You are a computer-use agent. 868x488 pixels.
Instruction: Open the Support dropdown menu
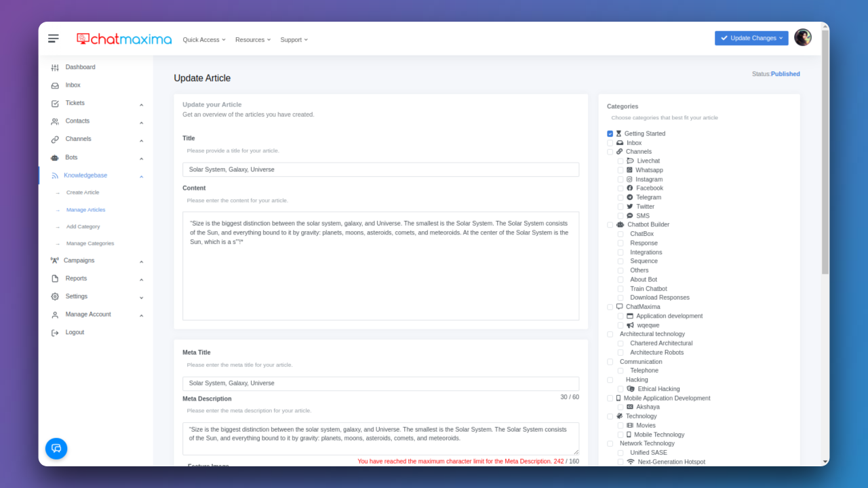click(294, 40)
